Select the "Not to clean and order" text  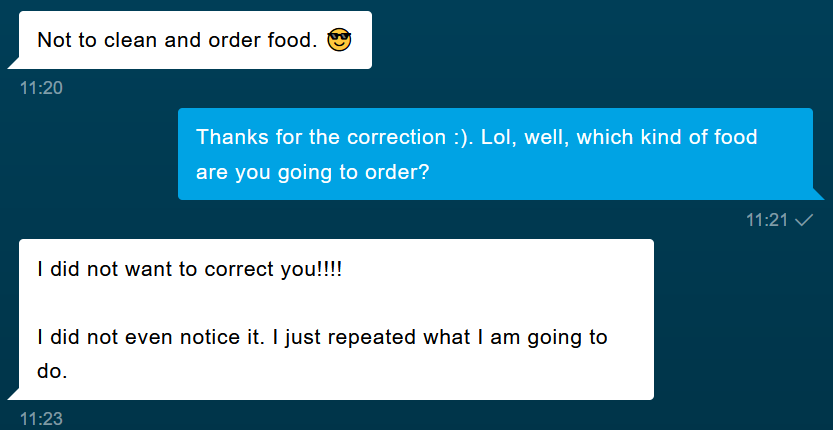[150, 40]
